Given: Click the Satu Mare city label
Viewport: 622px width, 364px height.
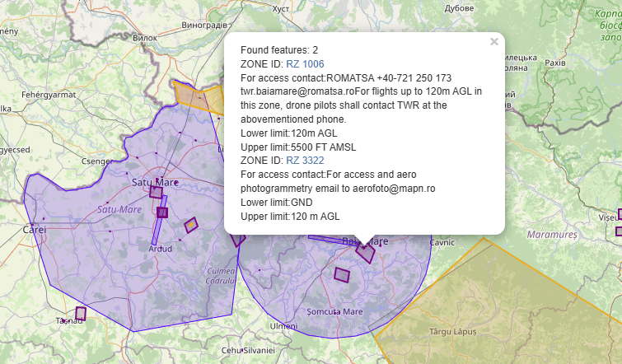Looking at the screenshot, I should pyautogui.click(x=155, y=182).
